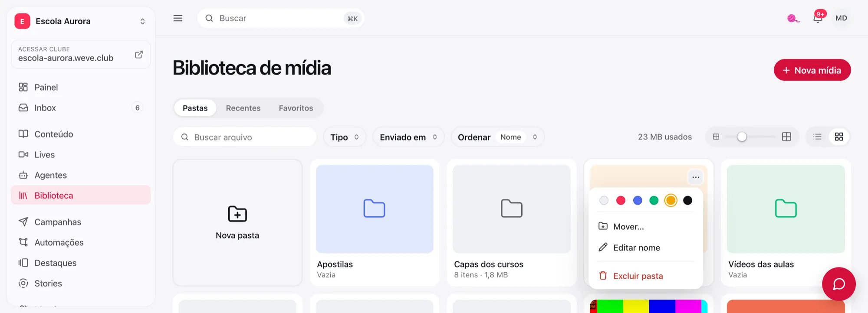Switch to the Favoritos tab
868x313 pixels.
tap(296, 108)
